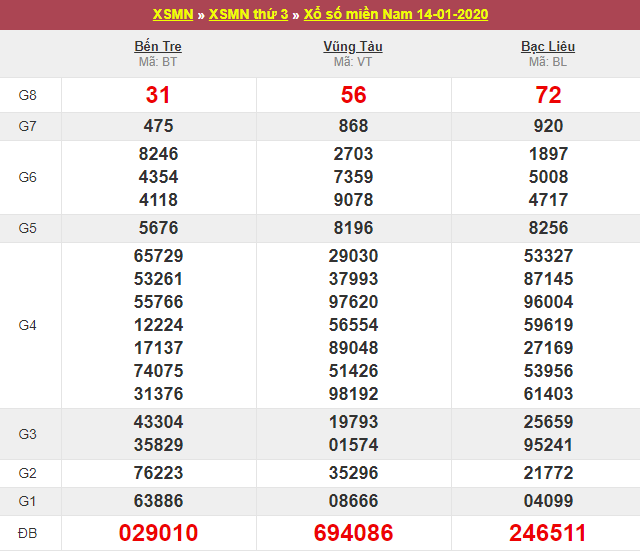Click G5 value 8196

[x=353, y=228]
